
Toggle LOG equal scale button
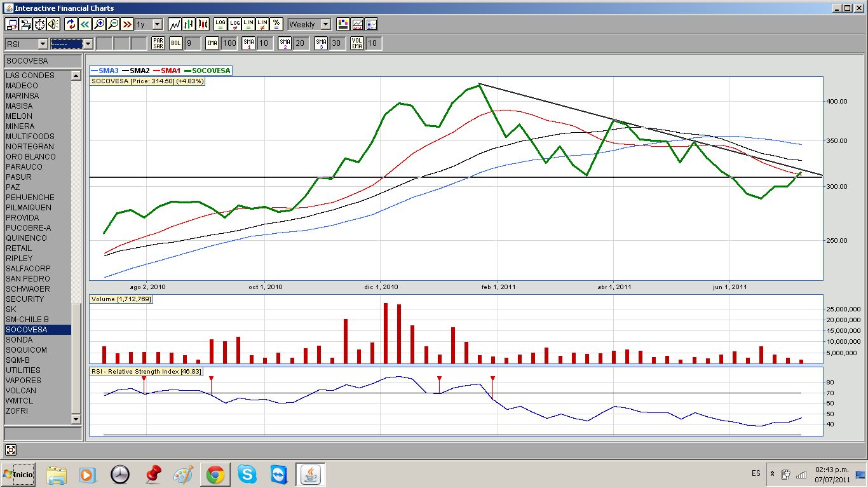point(220,24)
